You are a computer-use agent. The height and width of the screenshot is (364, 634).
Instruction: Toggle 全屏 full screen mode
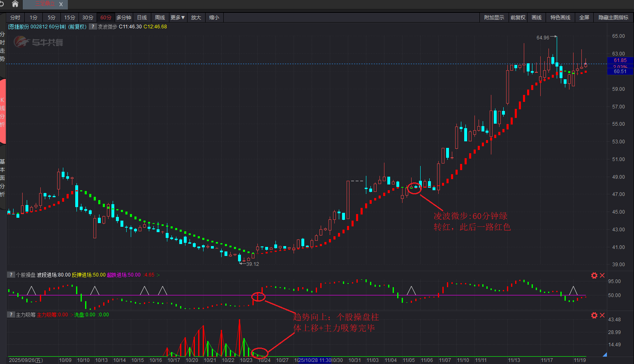(584, 18)
